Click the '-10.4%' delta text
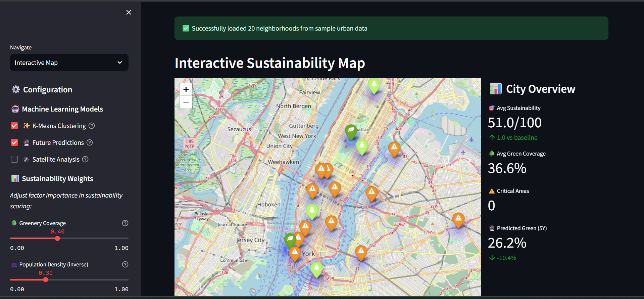The height and width of the screenshot is (299, 644). click(x=507, y=258)
